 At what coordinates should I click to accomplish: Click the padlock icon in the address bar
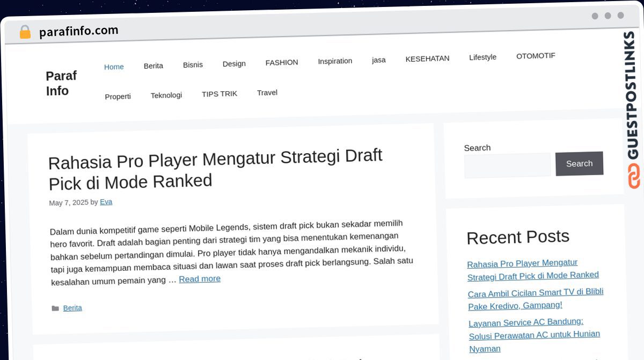25,32
